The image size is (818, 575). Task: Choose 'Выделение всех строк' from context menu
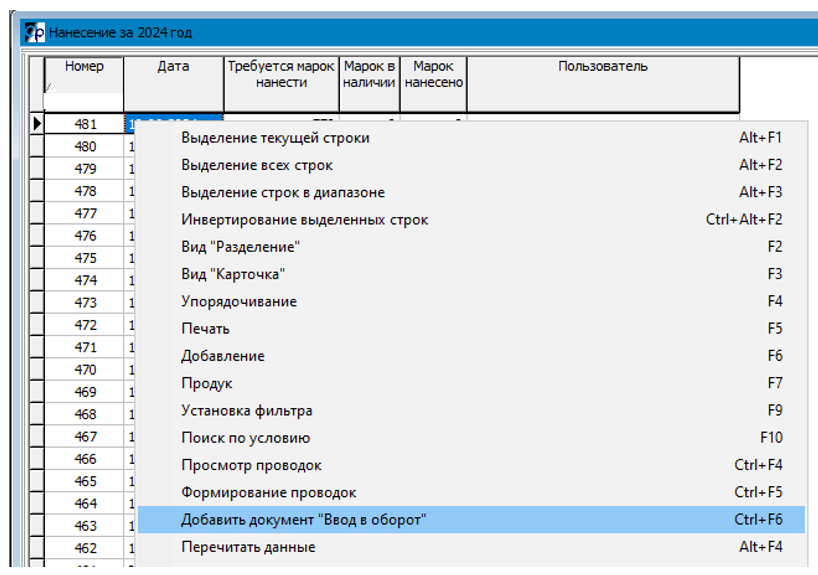(x=257, y=165)
